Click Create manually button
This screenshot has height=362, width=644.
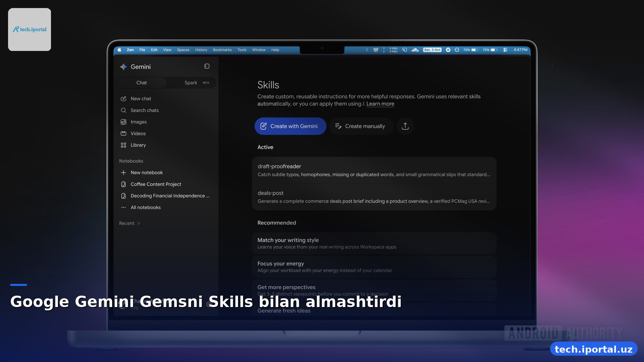click(361, 126)
